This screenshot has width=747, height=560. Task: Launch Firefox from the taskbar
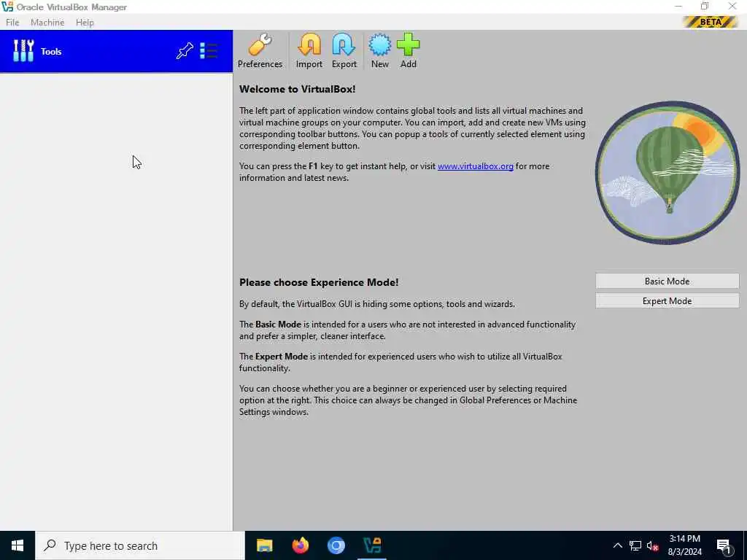tap(300, 545)
